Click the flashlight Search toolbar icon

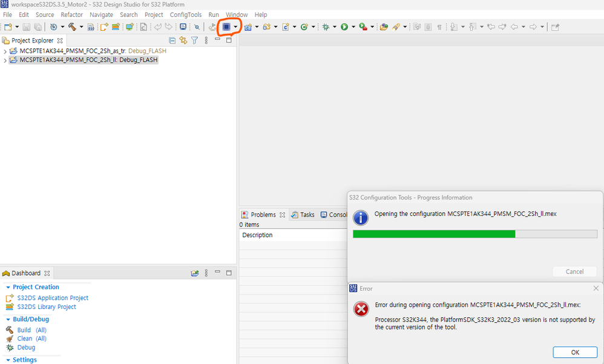(x=396, y=27)
